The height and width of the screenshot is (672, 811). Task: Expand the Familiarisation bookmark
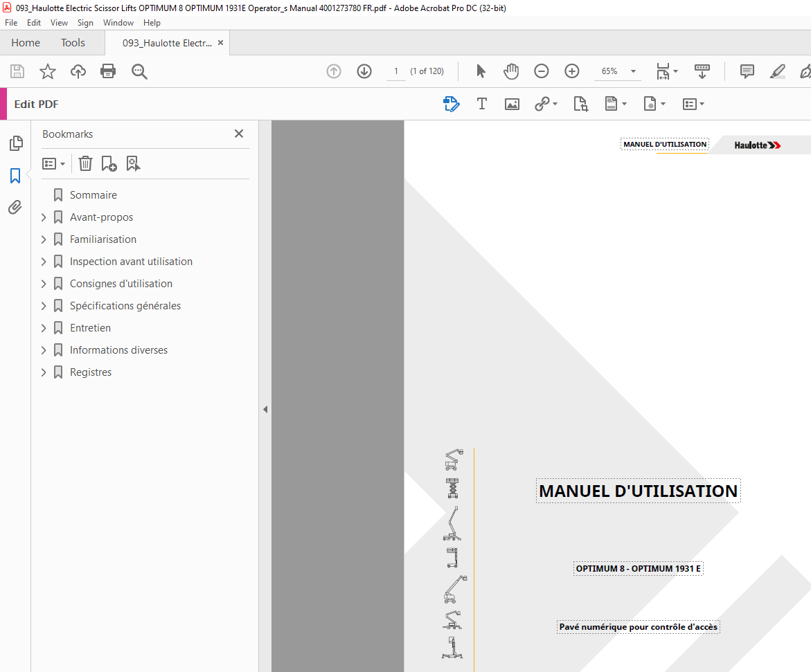(44, 239)
